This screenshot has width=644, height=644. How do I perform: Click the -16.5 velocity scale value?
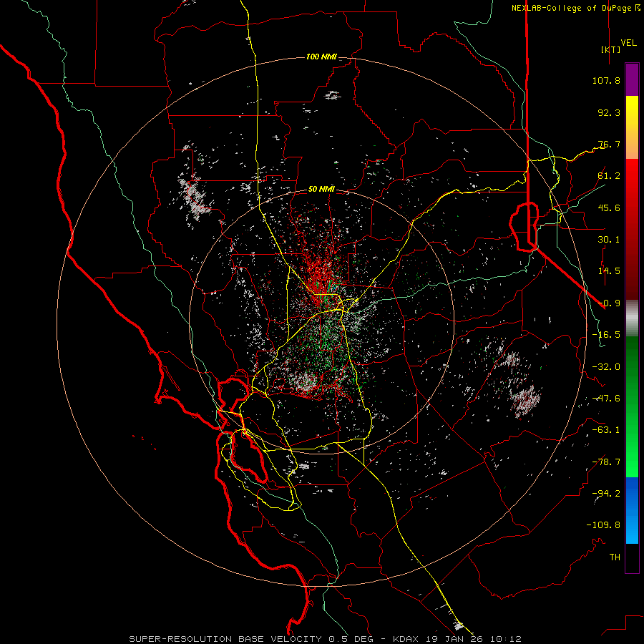click(x=606, y=335)
